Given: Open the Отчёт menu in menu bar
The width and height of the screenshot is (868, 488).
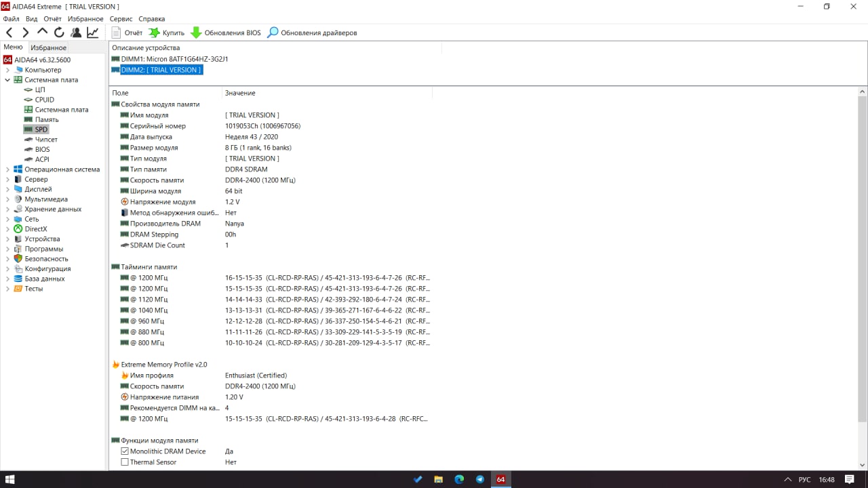Looking at the screenshot, I should pyautogui.click(x=52, y=19).
